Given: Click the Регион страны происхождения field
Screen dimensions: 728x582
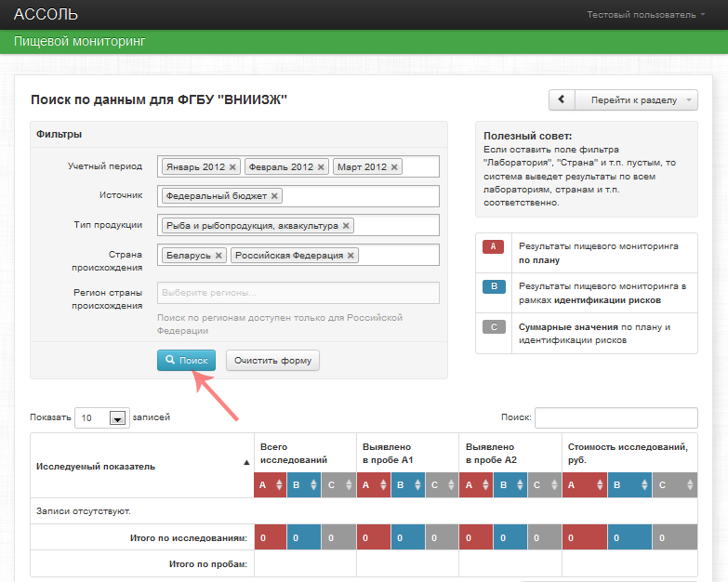Looking at the screenshot, I should click(x=298, y=293).
